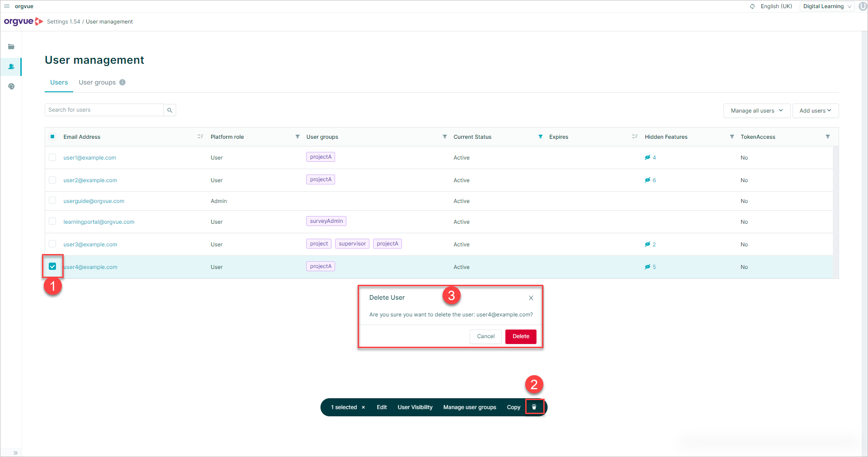
Task: Check the box for userguide@orgvue.com
Action: (52, 200)
